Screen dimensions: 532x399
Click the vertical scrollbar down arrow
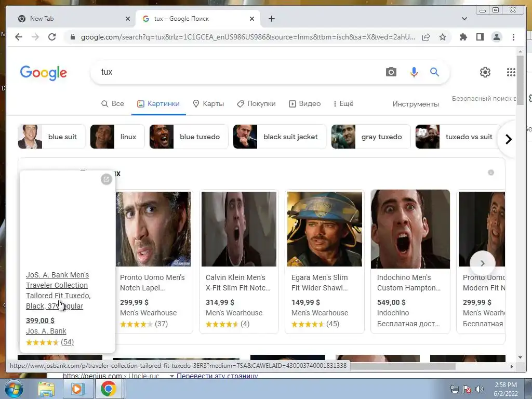pyautogui.click(x=520, y=357)
